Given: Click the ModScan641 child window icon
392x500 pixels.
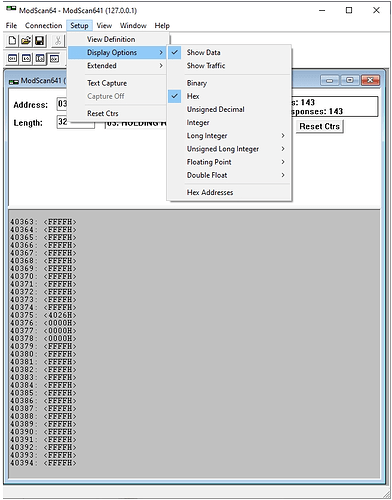Looking at the screenshot, I should (x=14, y=81).
